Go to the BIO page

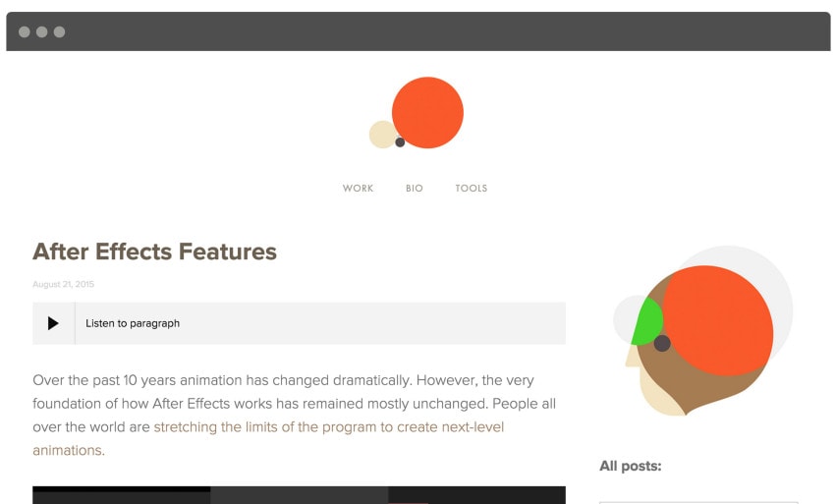(x=415, y=188)
